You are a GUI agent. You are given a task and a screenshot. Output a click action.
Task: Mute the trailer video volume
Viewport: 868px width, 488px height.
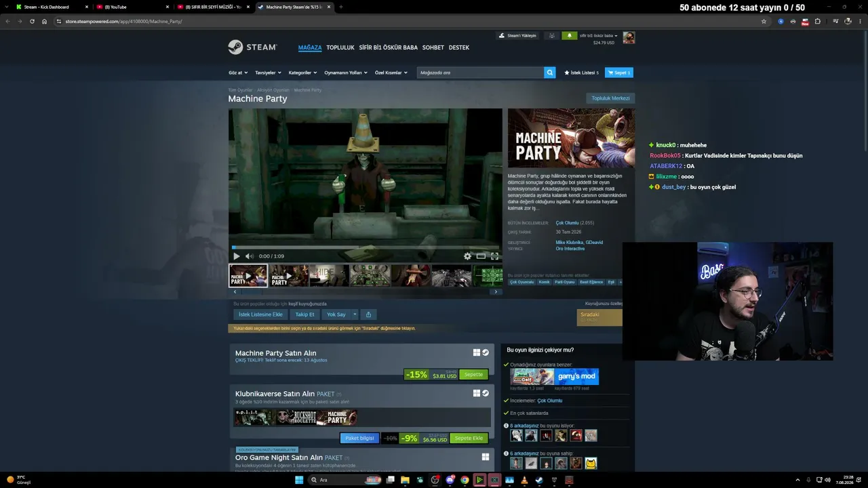click(x=249, y=256)
